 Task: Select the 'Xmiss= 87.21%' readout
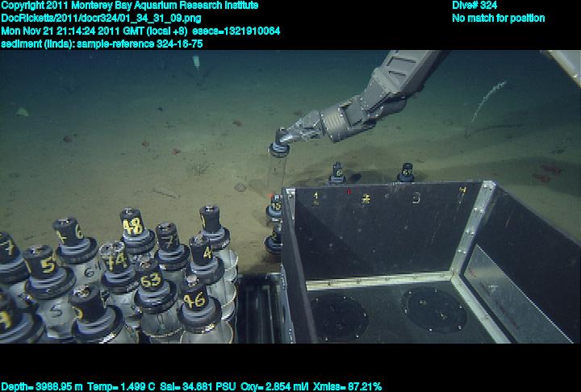(x=347, y=387)
